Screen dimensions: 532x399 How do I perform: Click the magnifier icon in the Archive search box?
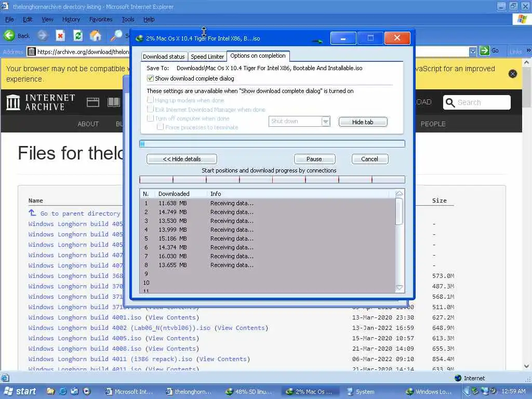pyautogui.click(x=450, y=102)
